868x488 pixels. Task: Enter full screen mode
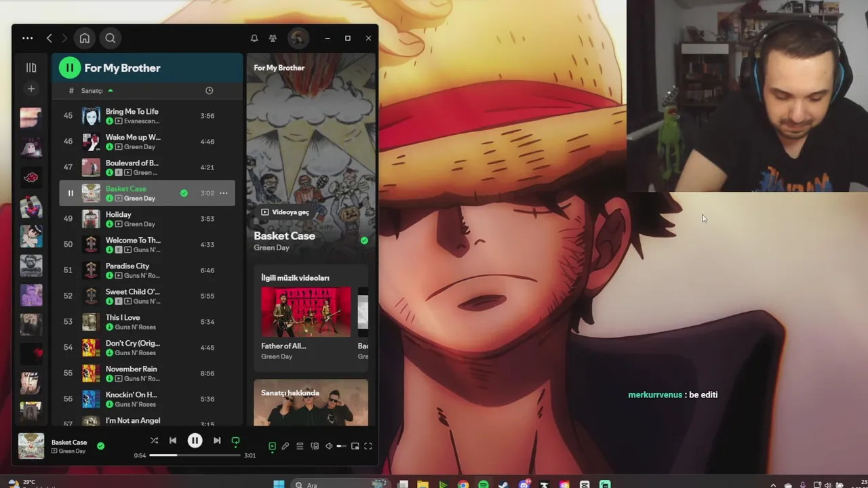(x=368, y=446)
